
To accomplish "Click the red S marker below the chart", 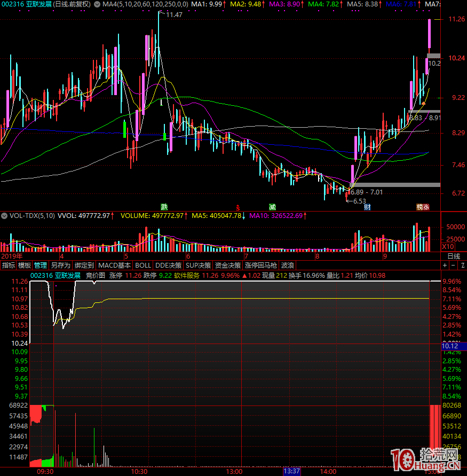I will pos(238,208).
